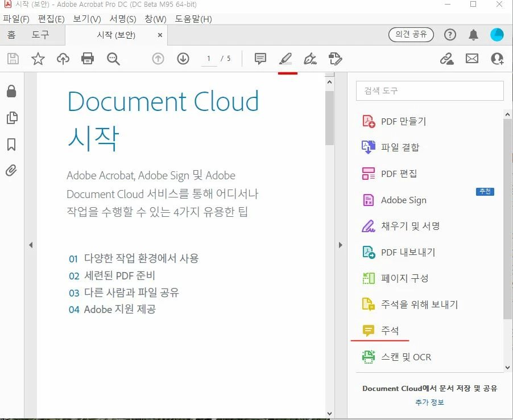Screen dimensions: 513x420
Task: Click the 의견 공유 button
Action: pyautogui.click(x=411, y=34)
